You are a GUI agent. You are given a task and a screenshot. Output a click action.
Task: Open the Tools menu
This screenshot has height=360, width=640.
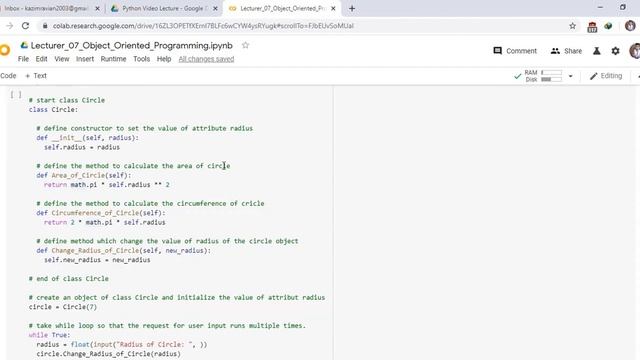point(141,59)
